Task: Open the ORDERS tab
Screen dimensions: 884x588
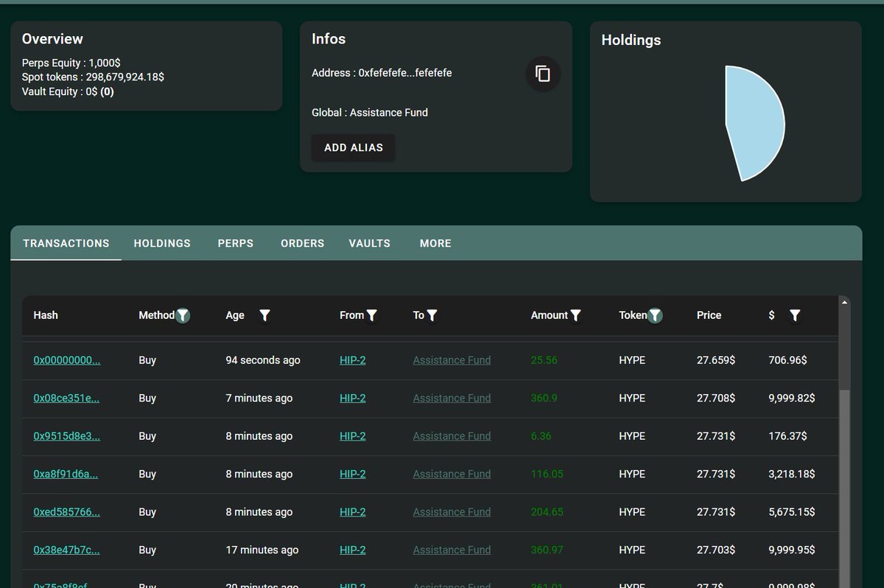Action: tap(302, 243)
